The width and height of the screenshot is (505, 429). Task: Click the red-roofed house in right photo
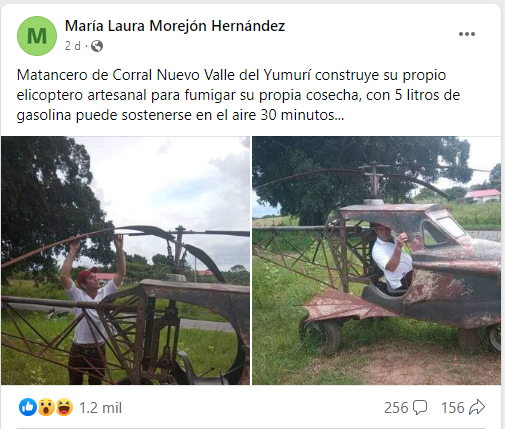coord(482,195)
